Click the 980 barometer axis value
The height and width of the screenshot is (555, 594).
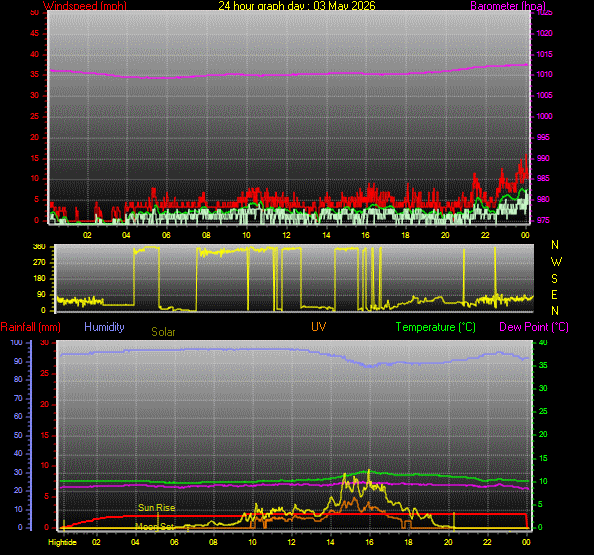click(x=543, y=199)
